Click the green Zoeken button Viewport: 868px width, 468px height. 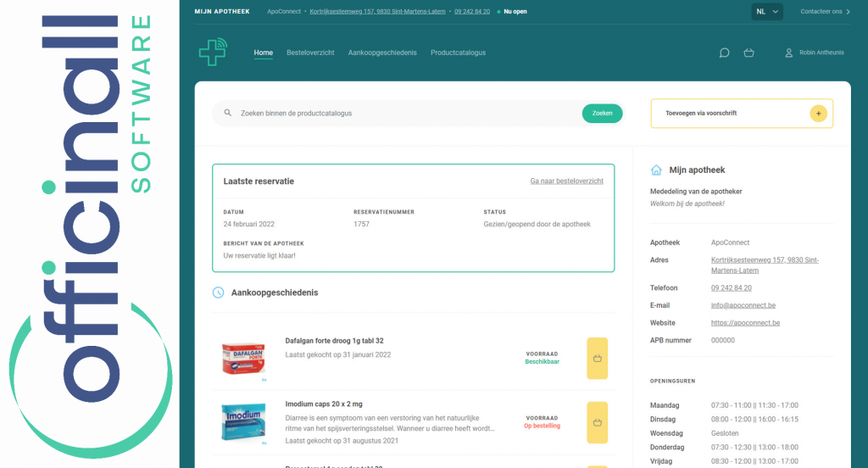tap(603, 114)
